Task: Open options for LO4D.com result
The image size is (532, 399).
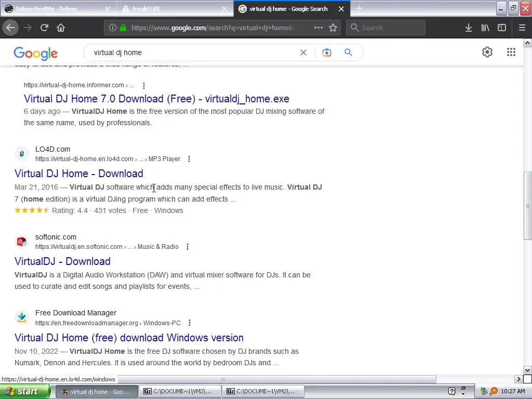Action: [189, 159]
